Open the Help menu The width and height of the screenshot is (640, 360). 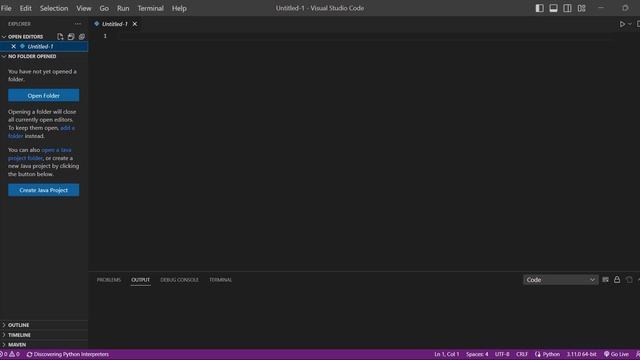[x=179, y=8]
